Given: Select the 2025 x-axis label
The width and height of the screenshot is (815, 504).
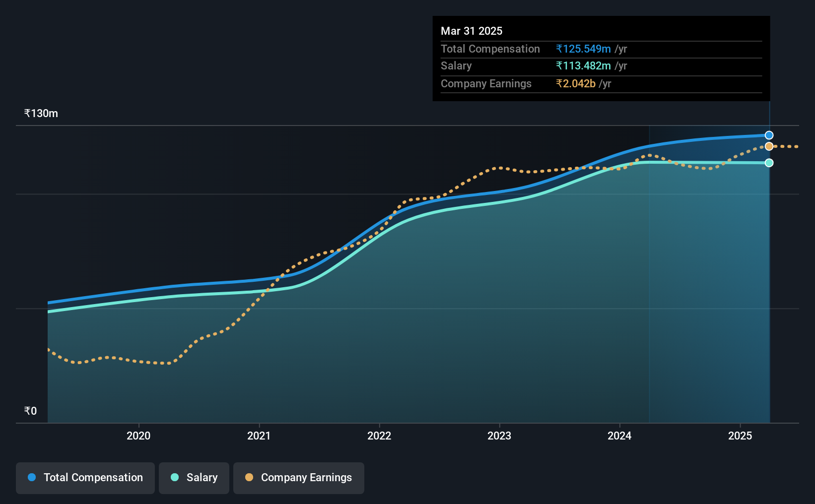Looking at the screenshot, I should click(x=740, y=436).
